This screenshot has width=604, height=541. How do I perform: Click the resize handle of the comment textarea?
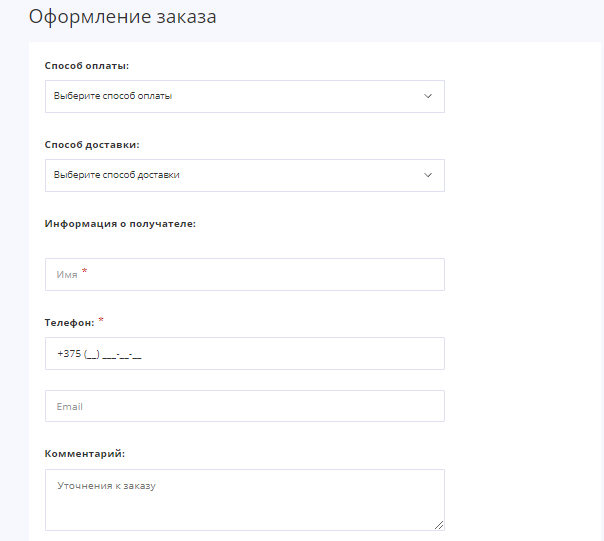coord(439,524)
